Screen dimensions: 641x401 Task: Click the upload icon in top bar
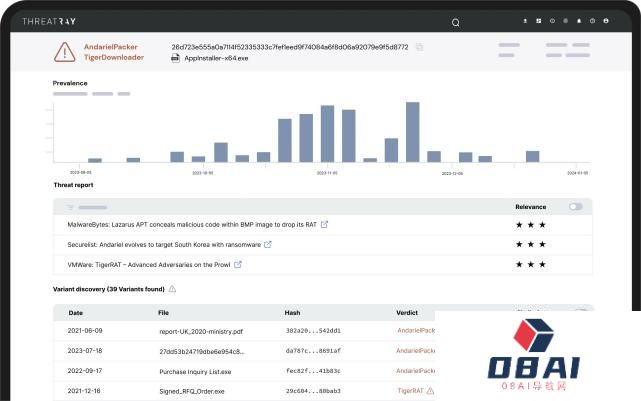tap(525, 21)
